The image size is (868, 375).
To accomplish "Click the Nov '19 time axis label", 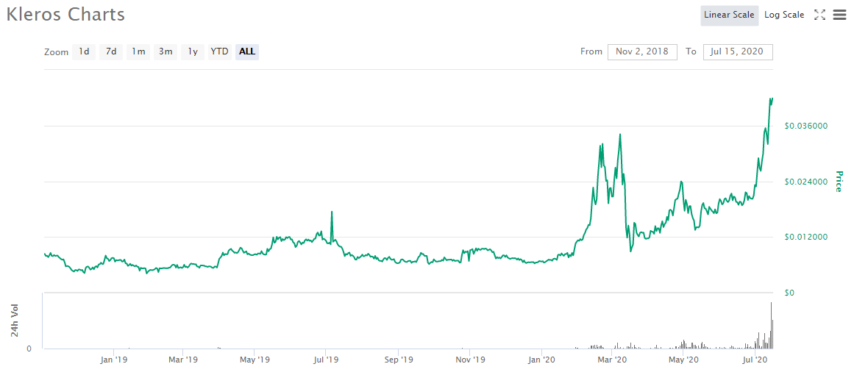I will click(469, 360).
